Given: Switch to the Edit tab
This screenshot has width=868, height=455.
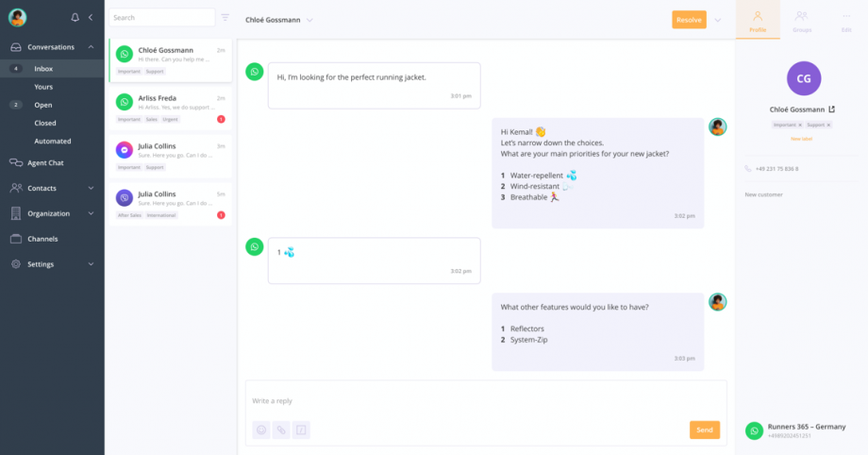Looking at the screenshot, I should click(x=846, y=22).
